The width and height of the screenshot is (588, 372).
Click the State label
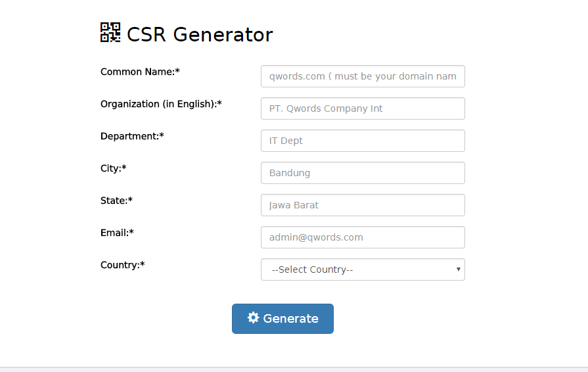(116, 200)
